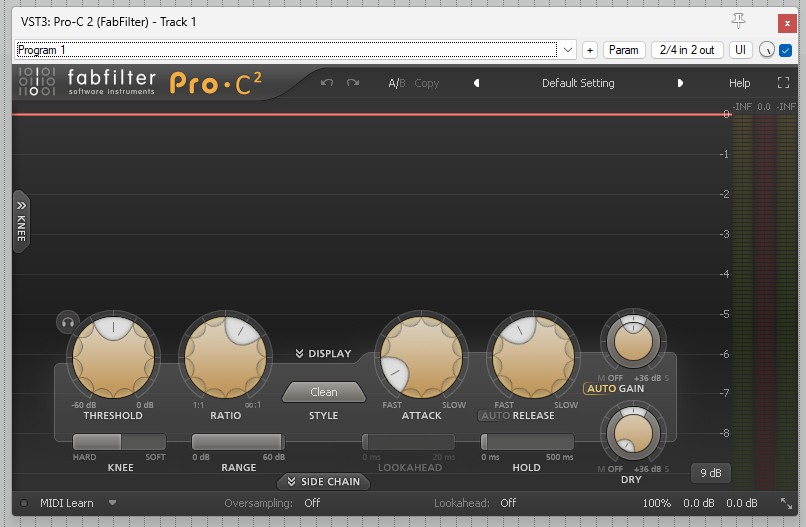Screen dimensions: 806x527
Task: Toggle the plugin bypass checkbox
Action: [785, 50]
